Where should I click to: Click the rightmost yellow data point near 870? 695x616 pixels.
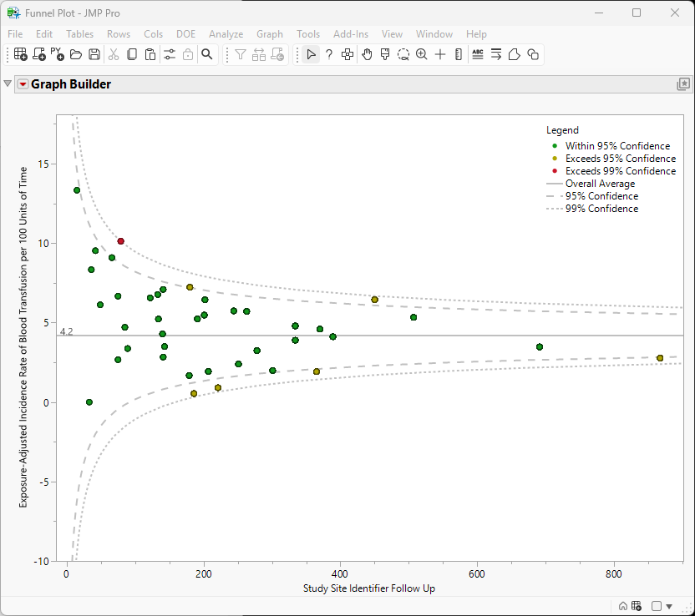point(660,358)
